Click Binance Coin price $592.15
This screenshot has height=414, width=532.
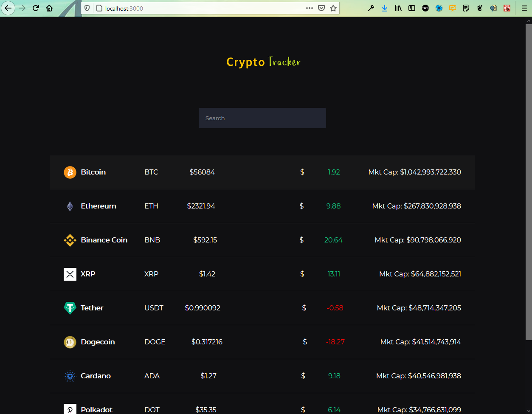pyautogui.click(x=205, y=240)
